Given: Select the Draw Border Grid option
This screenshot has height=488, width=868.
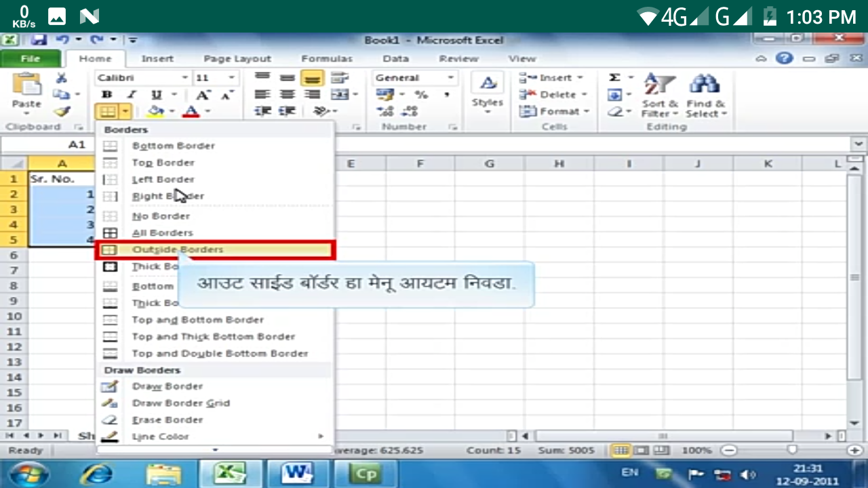Looking at the screenshot, I should click(x=214, y=403).
